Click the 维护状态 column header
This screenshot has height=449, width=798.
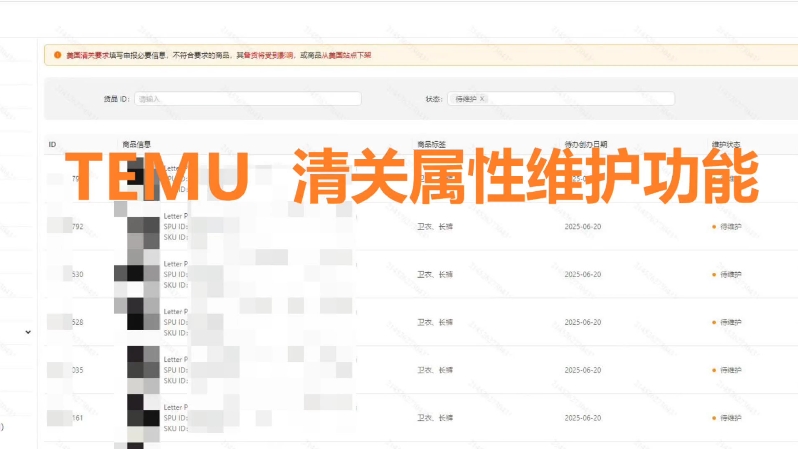pos(726,145)
